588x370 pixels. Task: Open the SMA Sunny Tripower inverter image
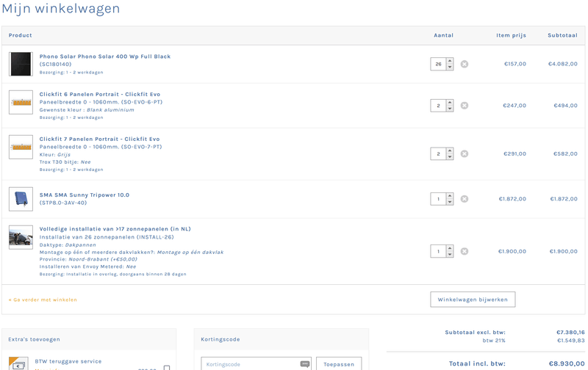pyautogui.click(x=21, y=199)
